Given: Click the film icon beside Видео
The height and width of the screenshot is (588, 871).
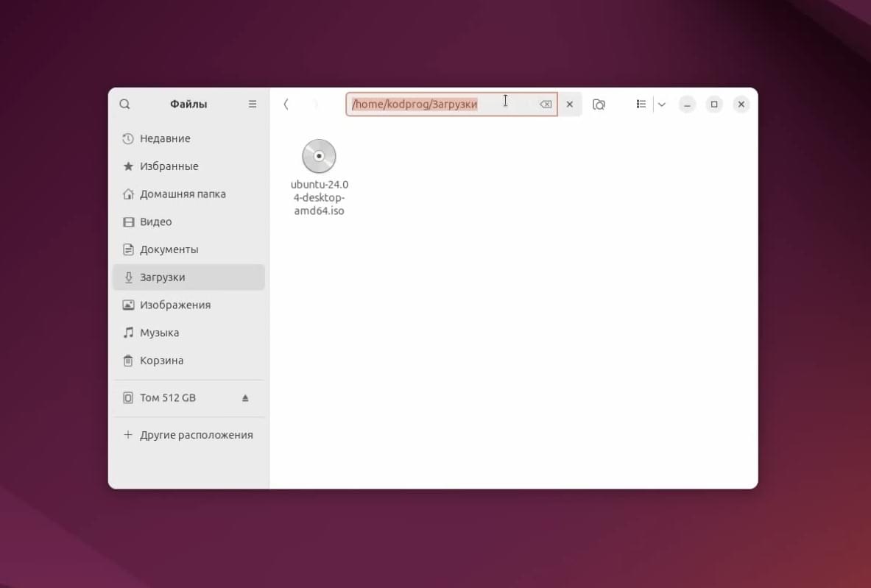Looking at the screenshot, I should [x=128, y=222].
